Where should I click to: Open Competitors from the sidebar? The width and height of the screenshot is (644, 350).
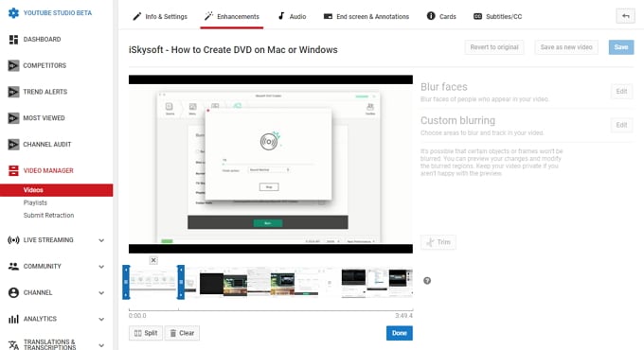45,65
